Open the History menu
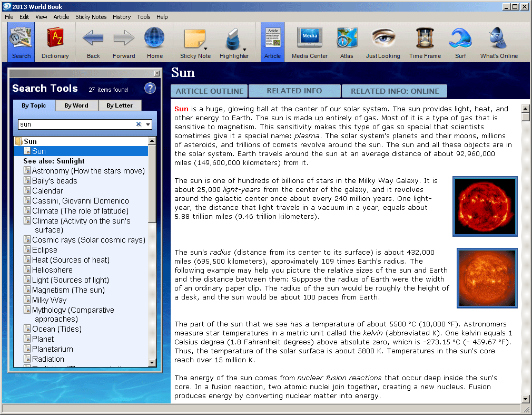This screenshot has width=532, height=415. click(122, 17)
